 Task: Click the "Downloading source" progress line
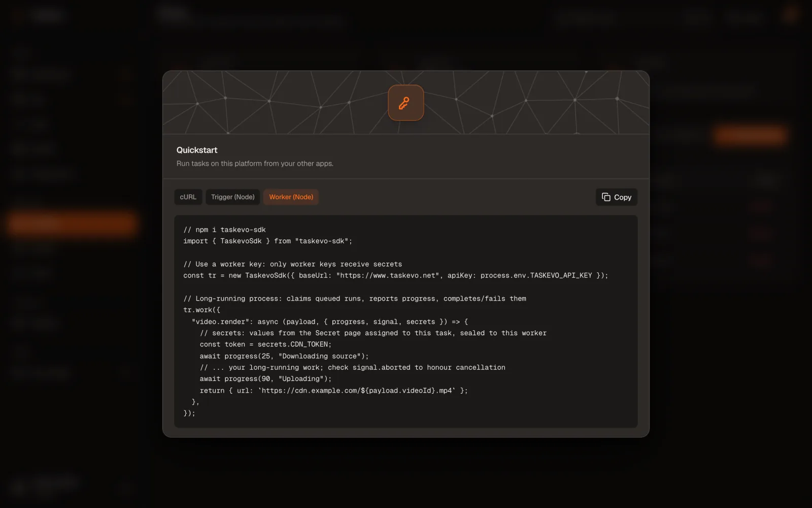(284, 356)
